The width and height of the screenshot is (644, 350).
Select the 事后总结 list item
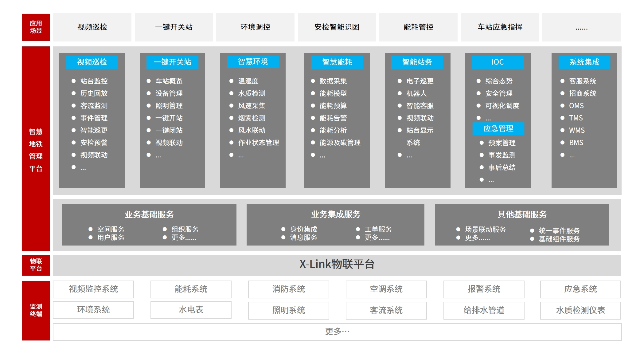(x=502, y=167)
